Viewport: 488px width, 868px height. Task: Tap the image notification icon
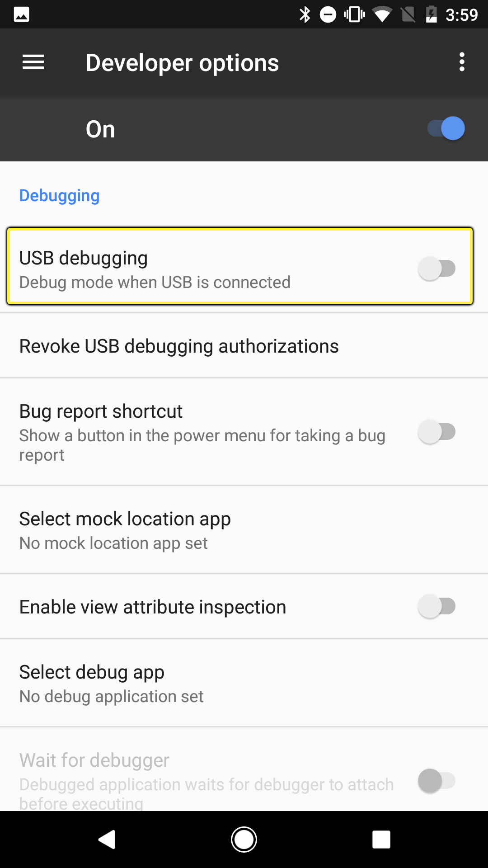coord(22,14)
